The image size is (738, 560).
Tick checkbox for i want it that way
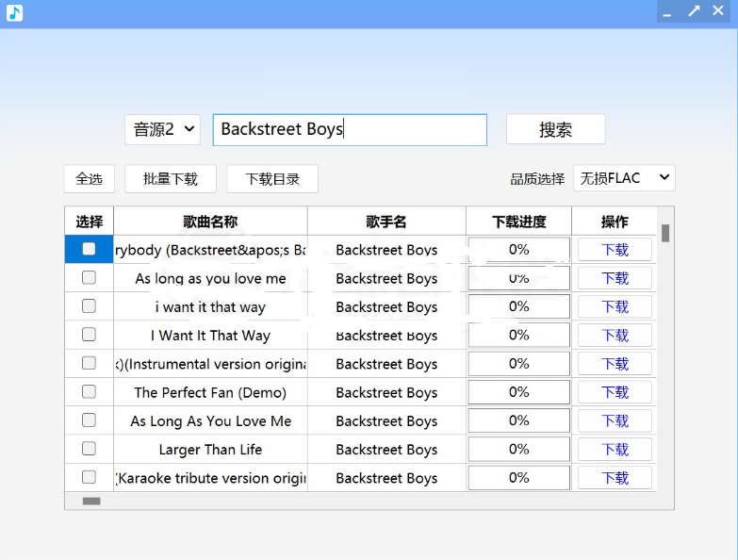tap(89, 305)
